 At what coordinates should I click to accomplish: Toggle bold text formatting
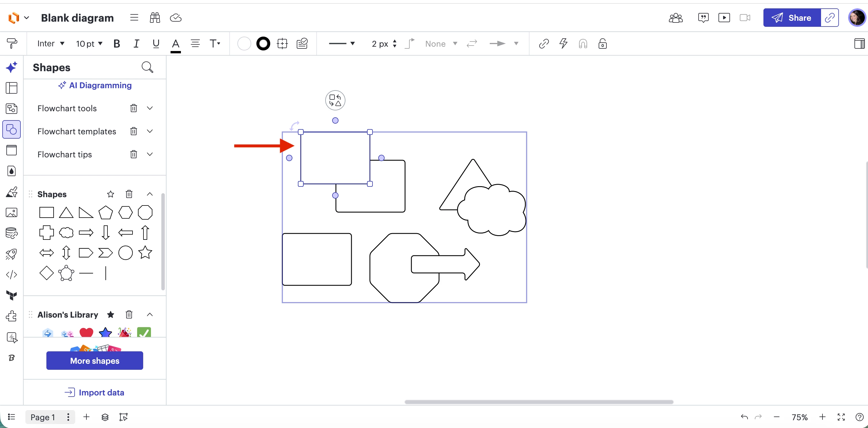click(x=117, y=44)
